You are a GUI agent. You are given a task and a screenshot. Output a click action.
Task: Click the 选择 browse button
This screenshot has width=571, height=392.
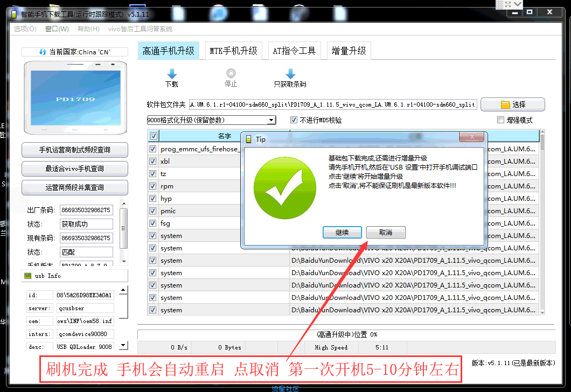(x=513, y=105)
